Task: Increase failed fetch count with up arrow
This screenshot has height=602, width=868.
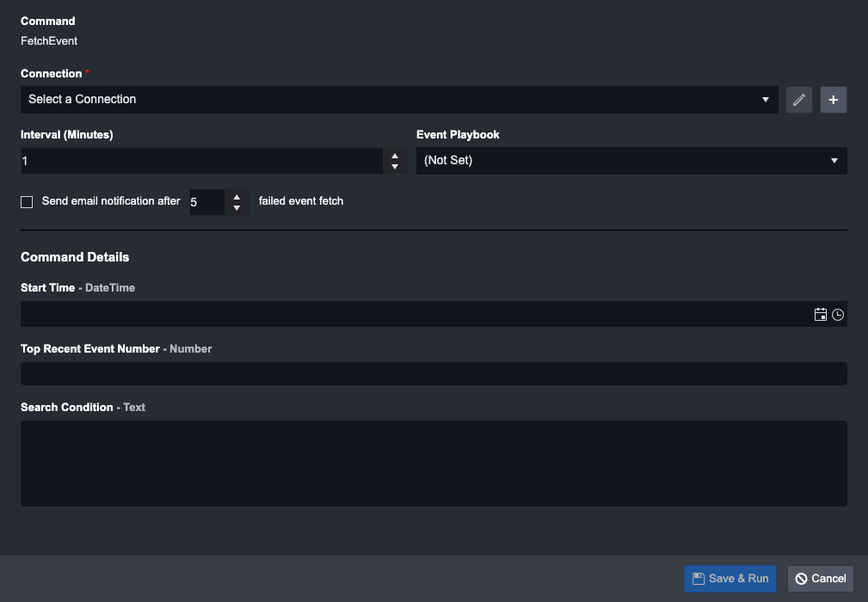Action: click(x=237, y=197)
